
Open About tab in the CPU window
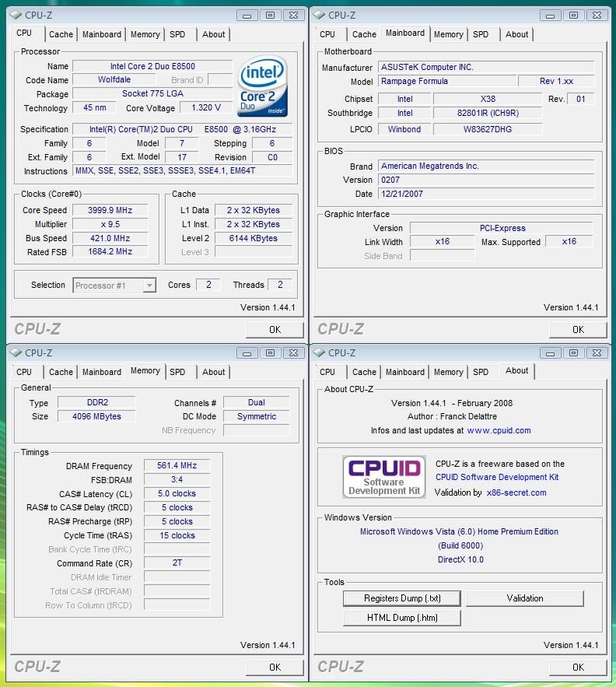point(213,34)
